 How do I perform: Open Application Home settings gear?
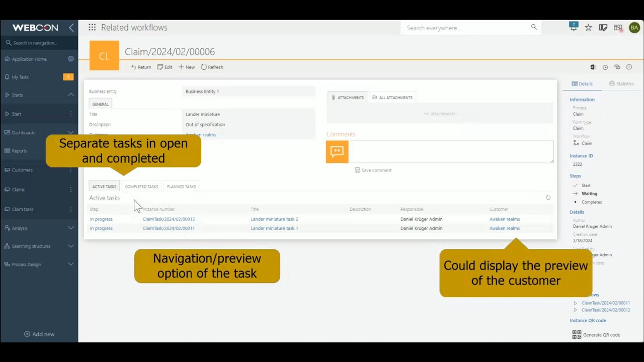[x=71, y=59]
